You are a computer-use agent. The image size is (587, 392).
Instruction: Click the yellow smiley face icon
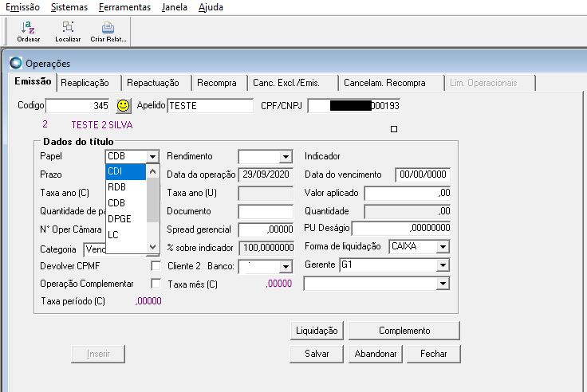coord(123,106)
